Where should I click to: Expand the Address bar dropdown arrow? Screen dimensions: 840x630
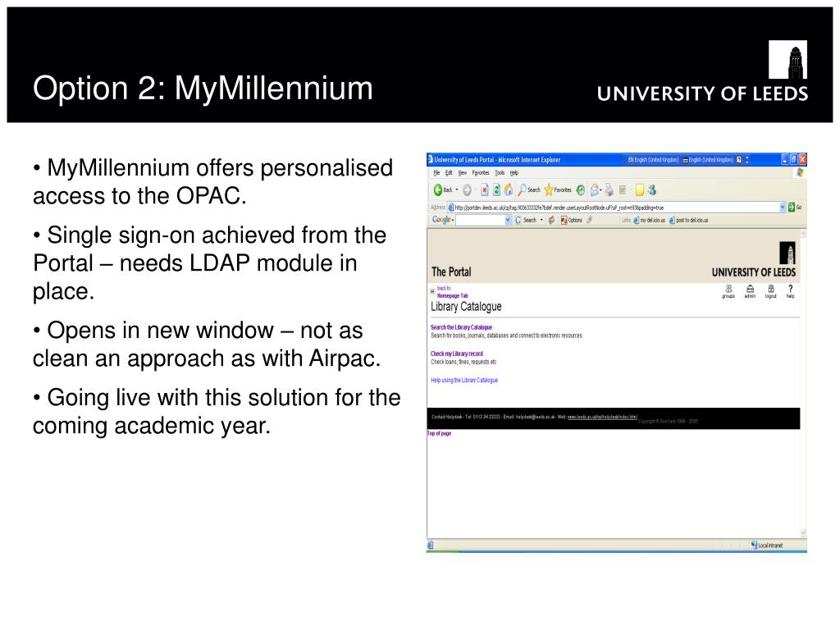point(782,208)
